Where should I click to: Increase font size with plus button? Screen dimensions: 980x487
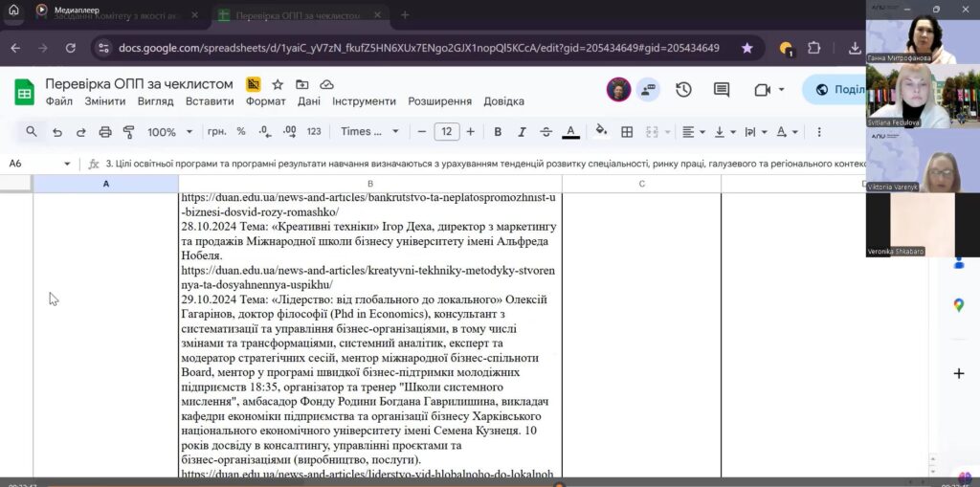472,132
